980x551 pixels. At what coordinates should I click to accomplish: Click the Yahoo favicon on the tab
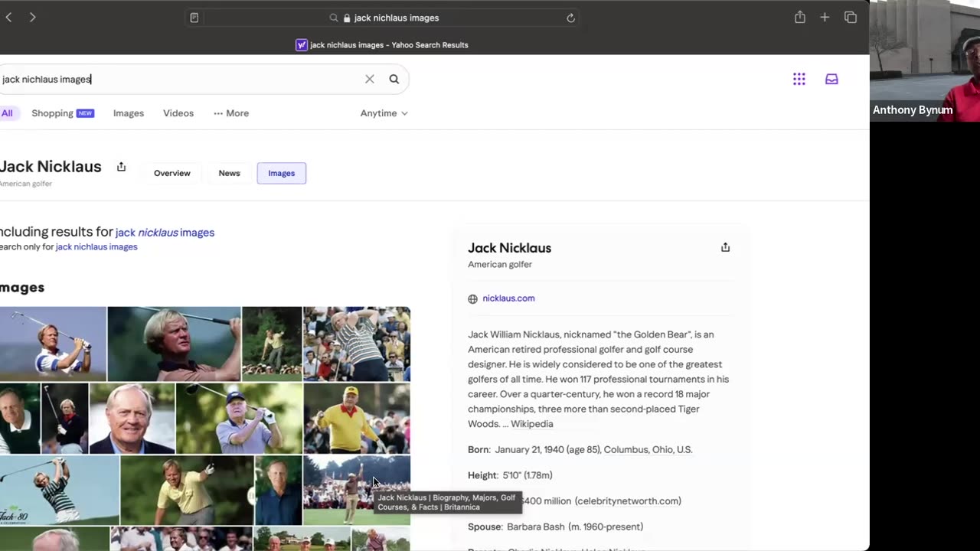coord(302,45)
